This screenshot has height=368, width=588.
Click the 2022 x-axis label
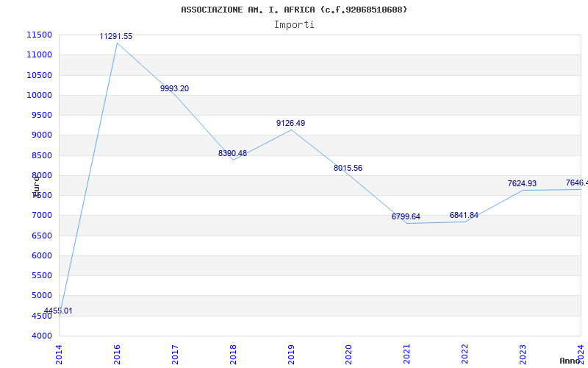tap(465, 355)
